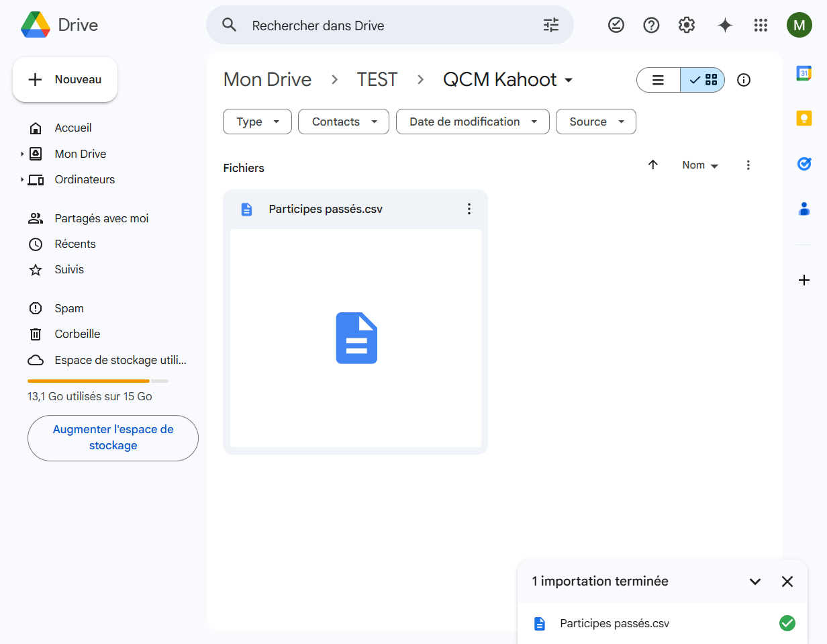Switch to list layout view
The height and width of the screenshot is (644, 827).
(659, 80)
